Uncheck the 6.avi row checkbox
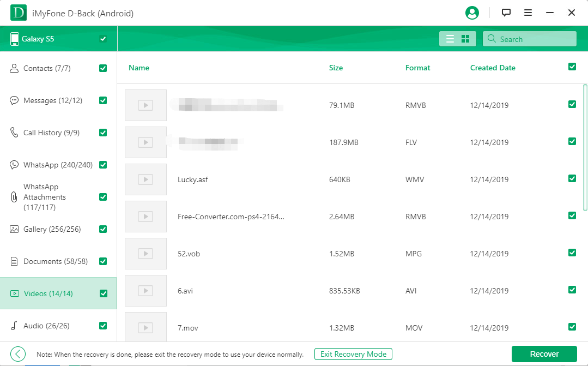This screenshot has height=366, width=588. click(x=572, y=290)
